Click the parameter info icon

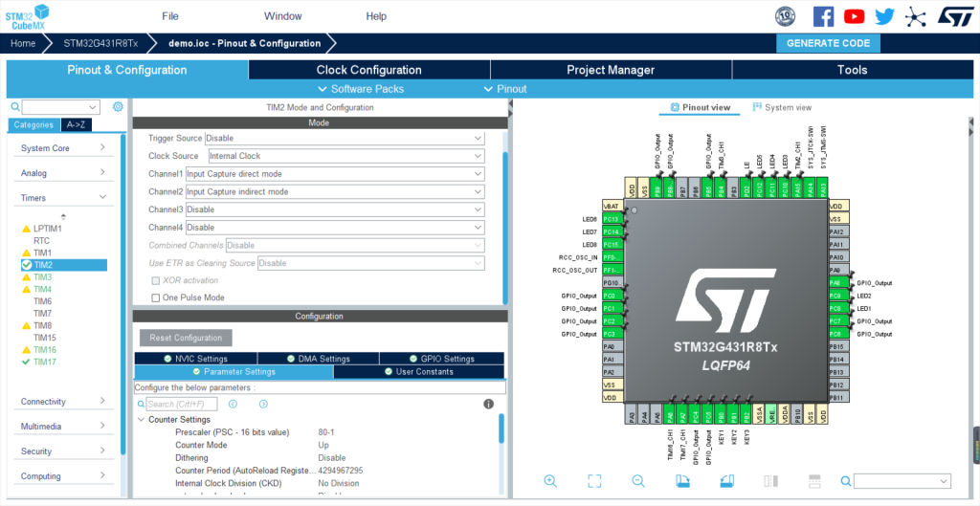489,405
